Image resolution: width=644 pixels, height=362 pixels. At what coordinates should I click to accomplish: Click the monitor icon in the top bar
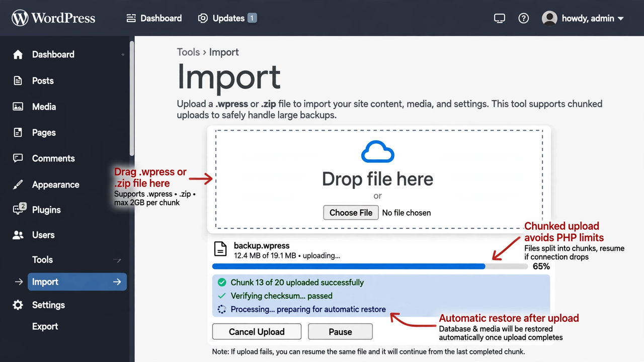[499, 19]
